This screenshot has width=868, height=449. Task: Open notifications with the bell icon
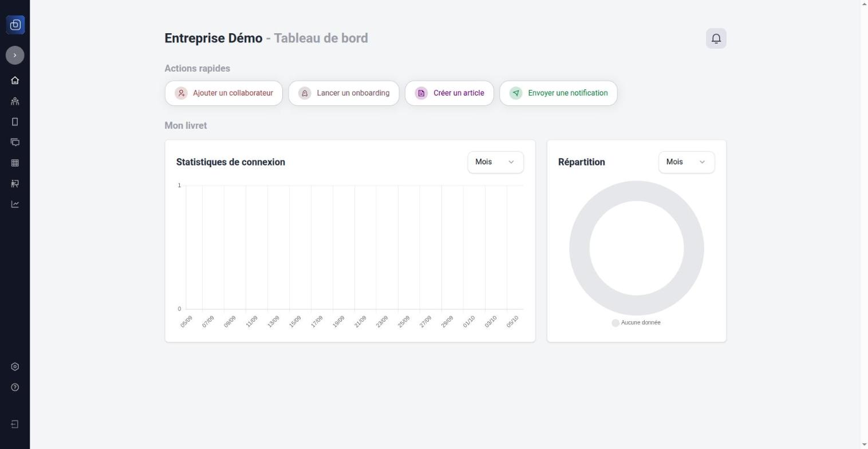(x=716, y=38)
